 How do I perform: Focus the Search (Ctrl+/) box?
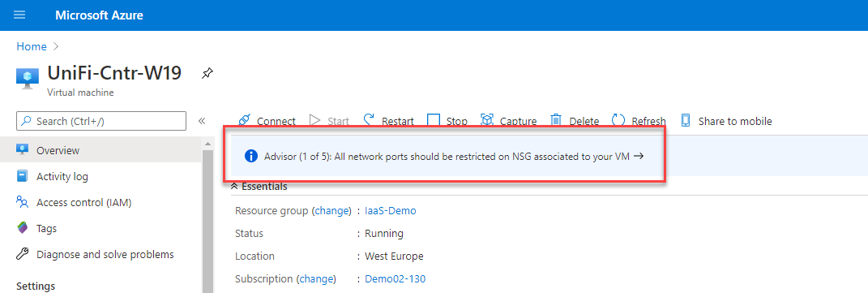pyautogui.click(x=101, y=121)
